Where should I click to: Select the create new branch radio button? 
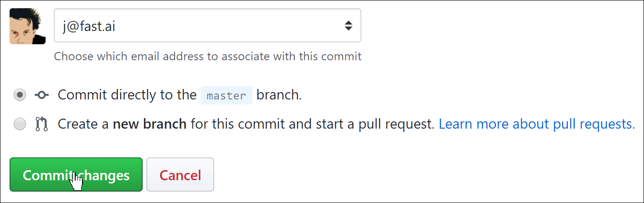(20, 124)
